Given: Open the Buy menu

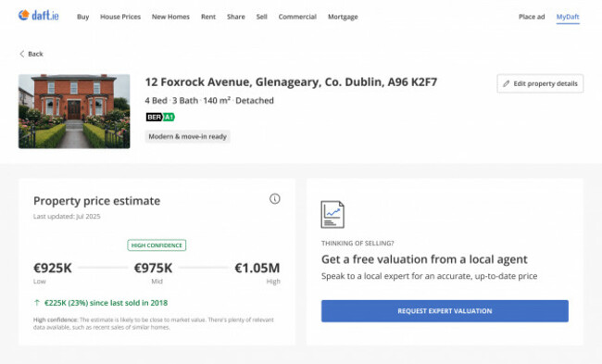Looking at the screenshot, I should pyautogui.click(x=83, y=17).
